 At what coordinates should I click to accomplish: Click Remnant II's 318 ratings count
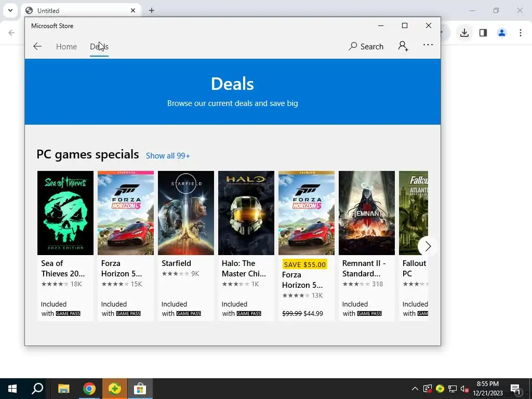coord(377,284)
